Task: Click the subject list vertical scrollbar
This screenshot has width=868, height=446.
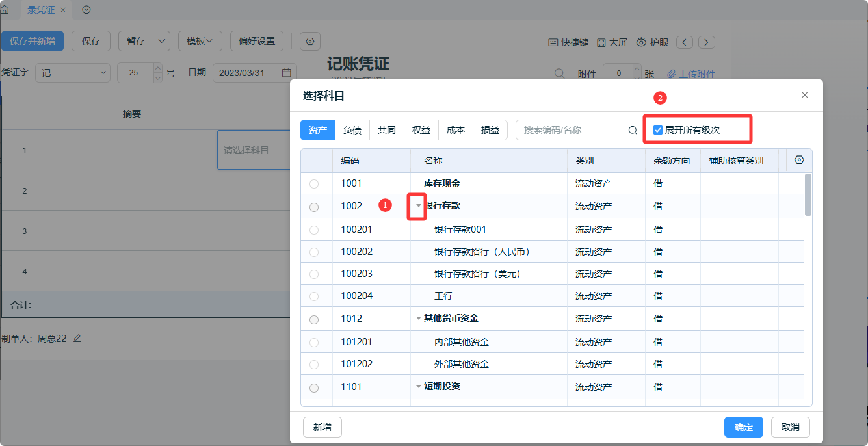Action: (808, 195)
